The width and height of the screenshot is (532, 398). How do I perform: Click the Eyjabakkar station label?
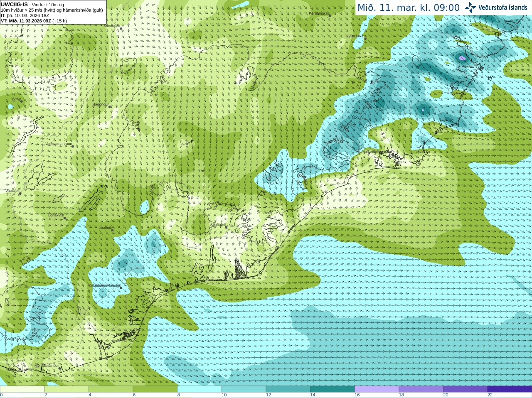[356, 36]
